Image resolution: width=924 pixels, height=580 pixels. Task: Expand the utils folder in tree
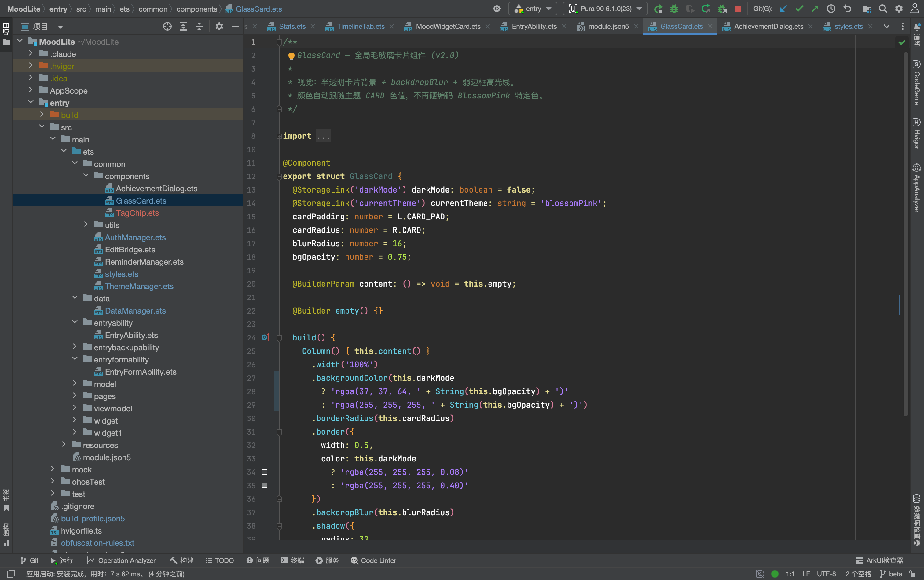[x=86, y=225]
